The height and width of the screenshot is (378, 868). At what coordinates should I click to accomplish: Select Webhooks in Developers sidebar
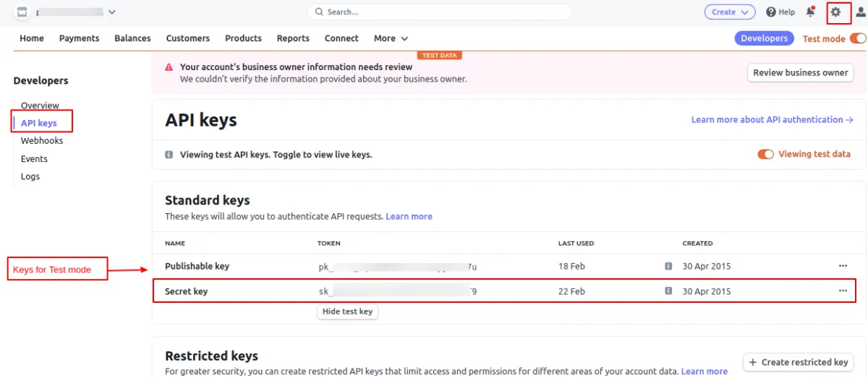click(x=42, y=141)
